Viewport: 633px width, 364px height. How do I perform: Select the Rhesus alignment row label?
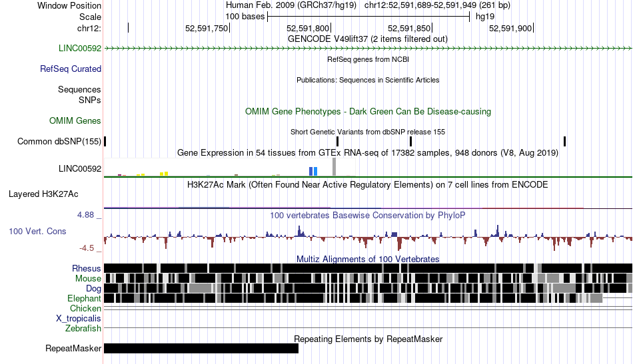[x=87, y=268]
